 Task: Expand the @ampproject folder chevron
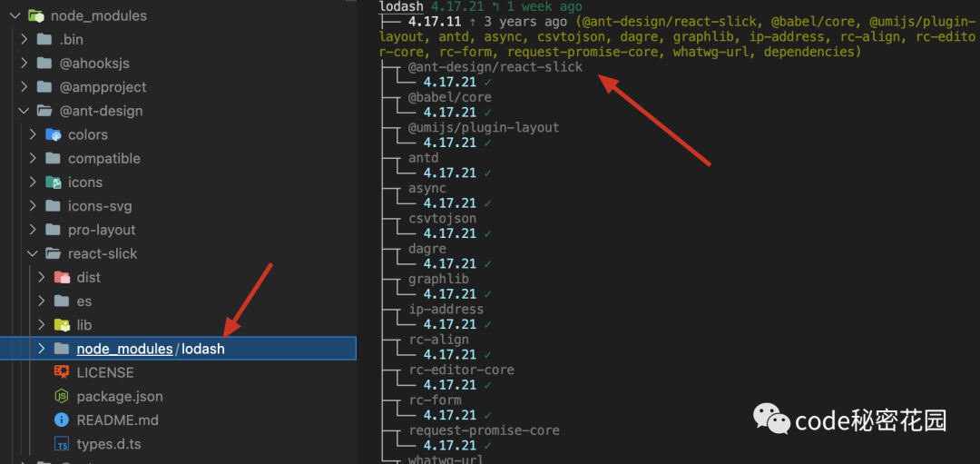click(24, 87)
